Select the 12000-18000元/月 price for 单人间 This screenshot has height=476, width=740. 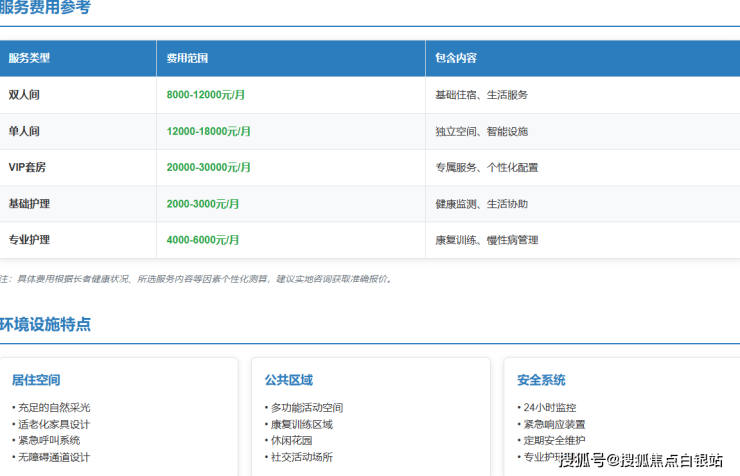tap(208, 131)
